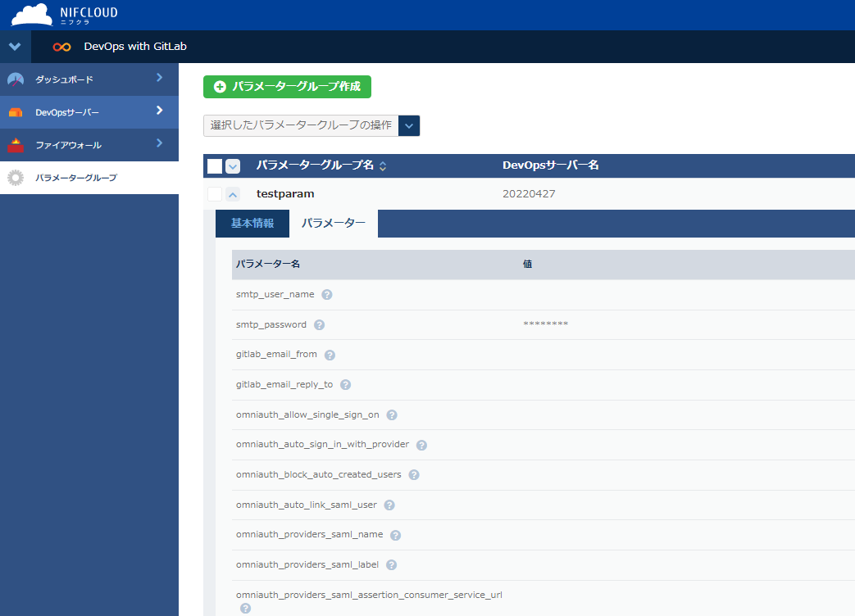Click help icon beside smtp_password
The height and width of the screenshot is (616, 855).
click(x=320, y=325)
